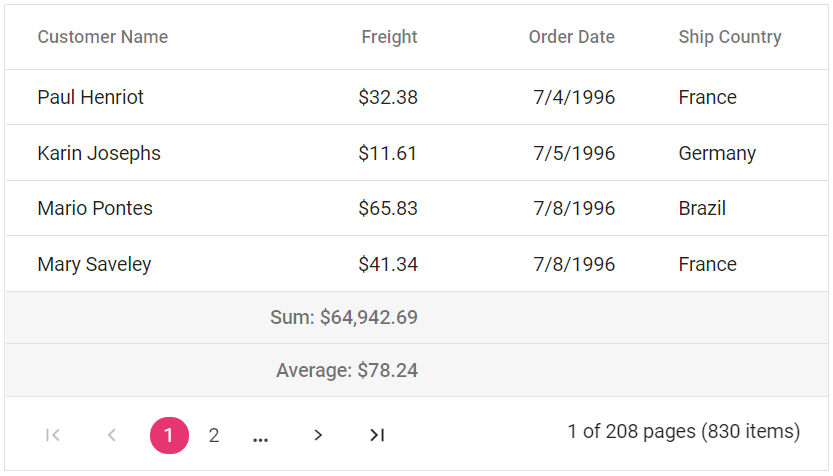Select the Paul Henriot row
833x476 pixels.
(x=90, y=97)
